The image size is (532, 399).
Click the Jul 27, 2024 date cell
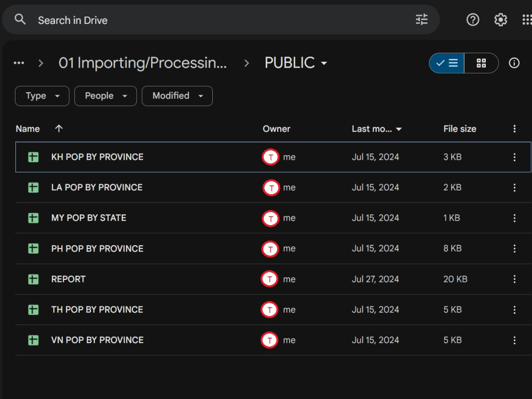click(375, 279)
